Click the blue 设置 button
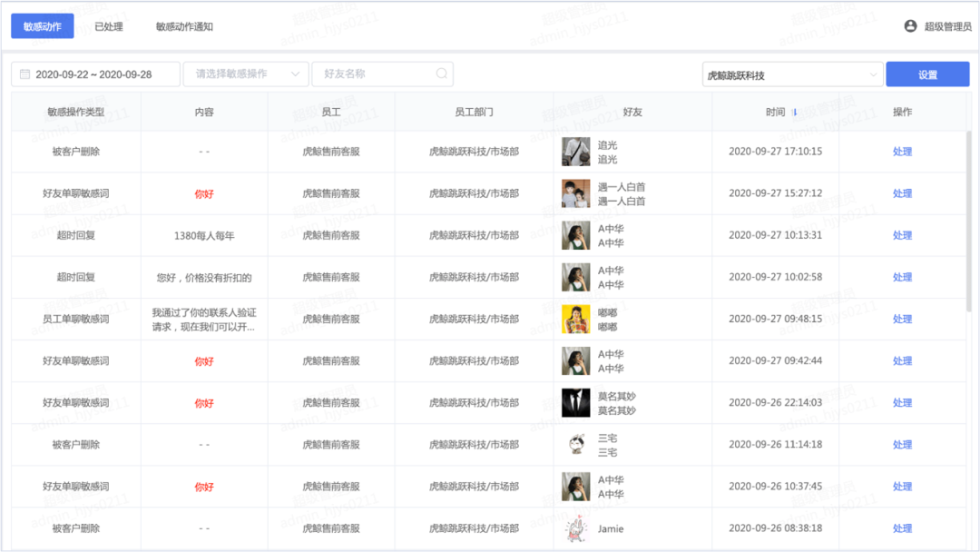Viewport: 980px width, 552px height. pos(927,74)
